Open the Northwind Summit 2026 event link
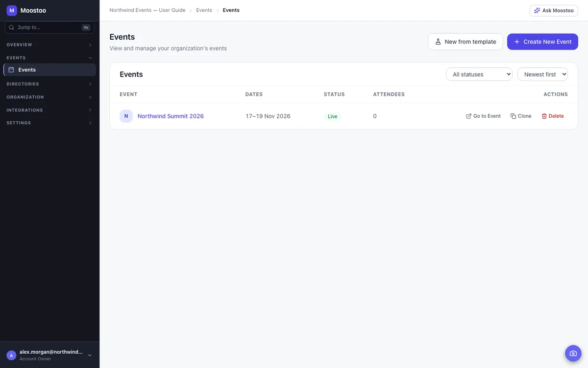This screenshot has height=368, width=588. [171, 116]
